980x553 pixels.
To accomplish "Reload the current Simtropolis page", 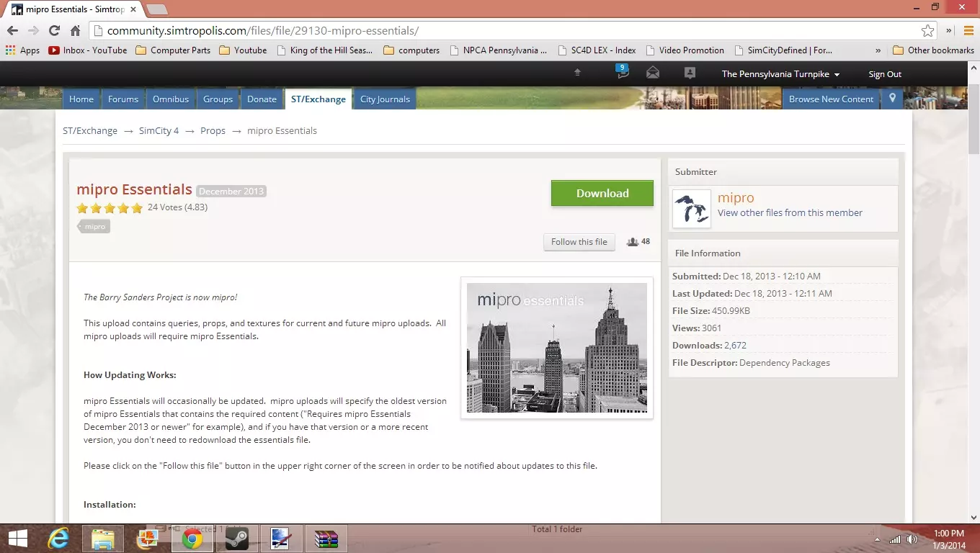I will (x=54, y=31).
